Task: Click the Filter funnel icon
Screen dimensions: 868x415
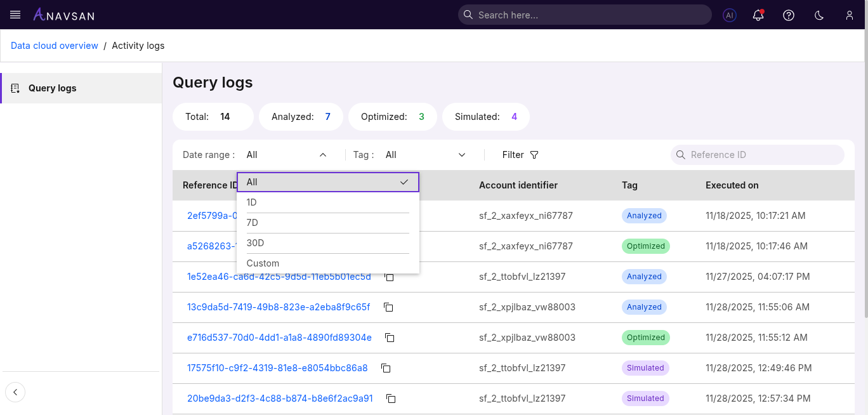Action: pyautogui.click(x=534, y=155)
